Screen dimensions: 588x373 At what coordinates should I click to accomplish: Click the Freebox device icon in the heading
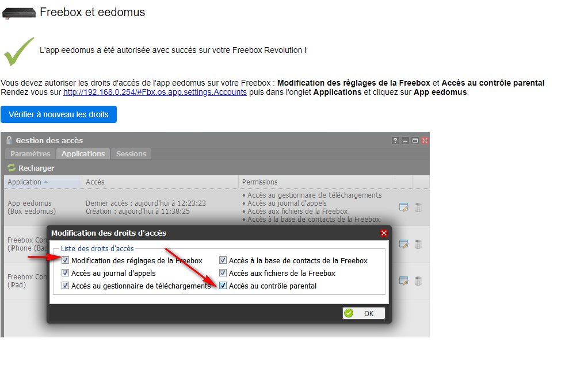19,13
